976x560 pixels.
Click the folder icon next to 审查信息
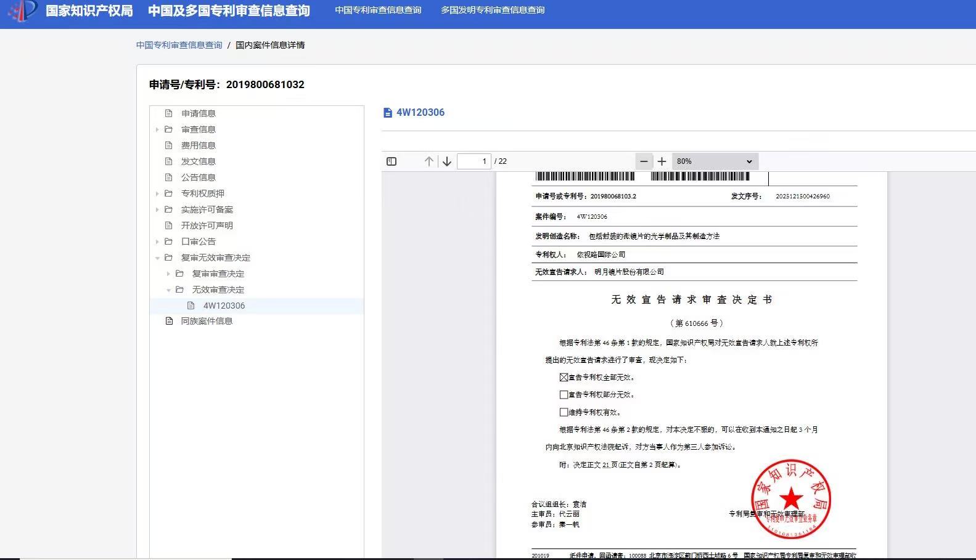tap(168, 129)
